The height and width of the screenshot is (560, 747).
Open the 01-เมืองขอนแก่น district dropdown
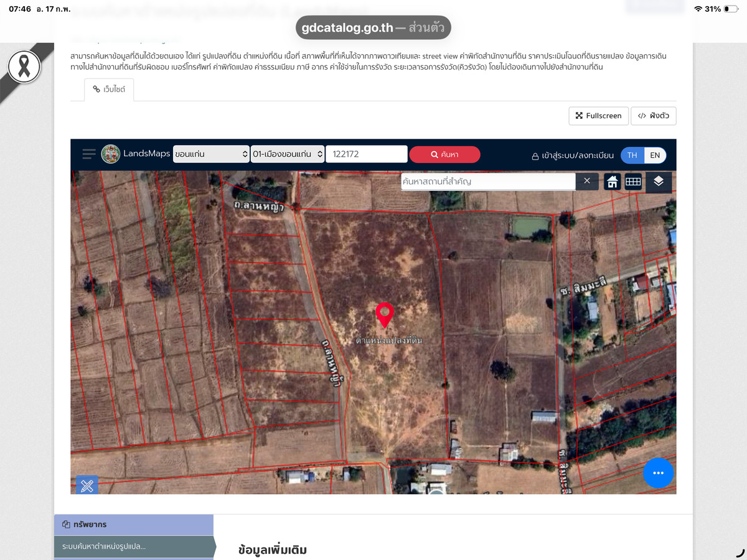(x=288, y=154)
